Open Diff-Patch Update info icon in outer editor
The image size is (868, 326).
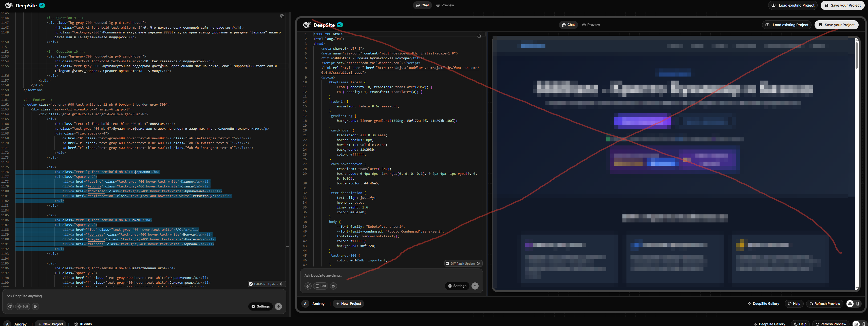point(282,284)
